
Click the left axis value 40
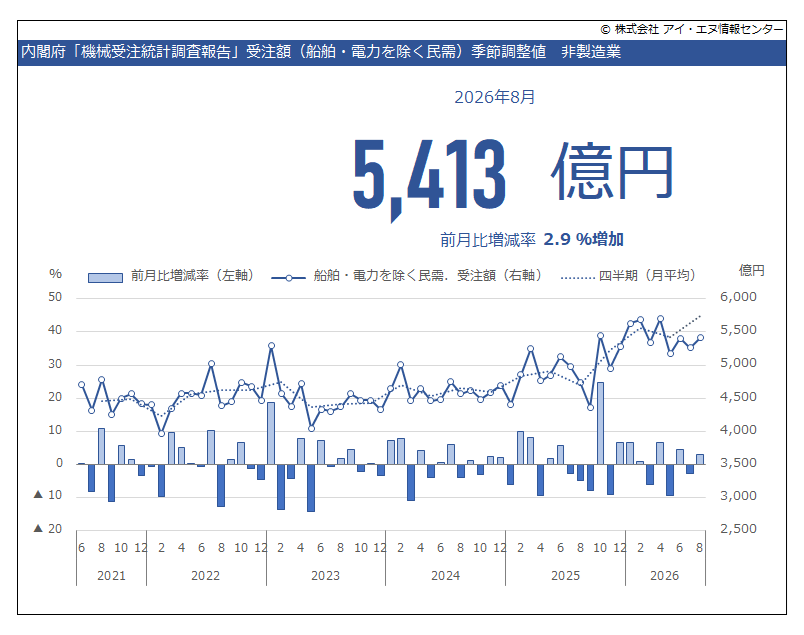tap(55, 330)
